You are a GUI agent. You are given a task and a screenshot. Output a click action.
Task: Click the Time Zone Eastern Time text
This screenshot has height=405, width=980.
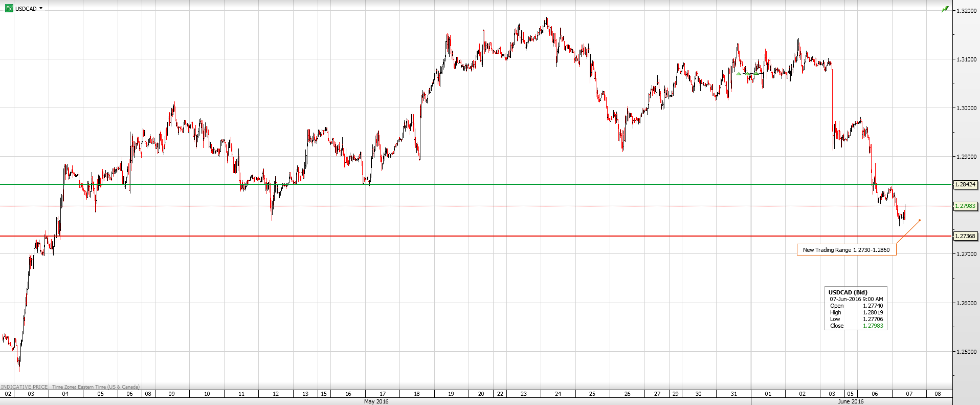coord(96,387)
